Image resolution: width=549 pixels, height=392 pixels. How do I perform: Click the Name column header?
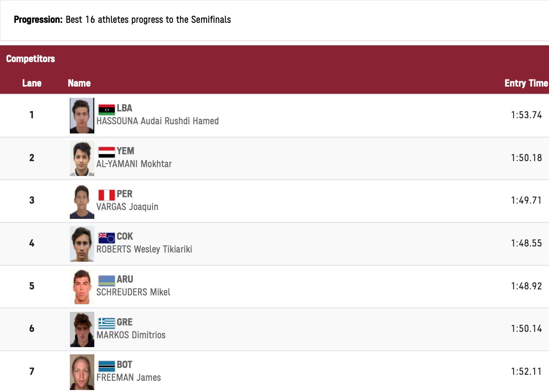pyautogui.click(x=79, y=83)
